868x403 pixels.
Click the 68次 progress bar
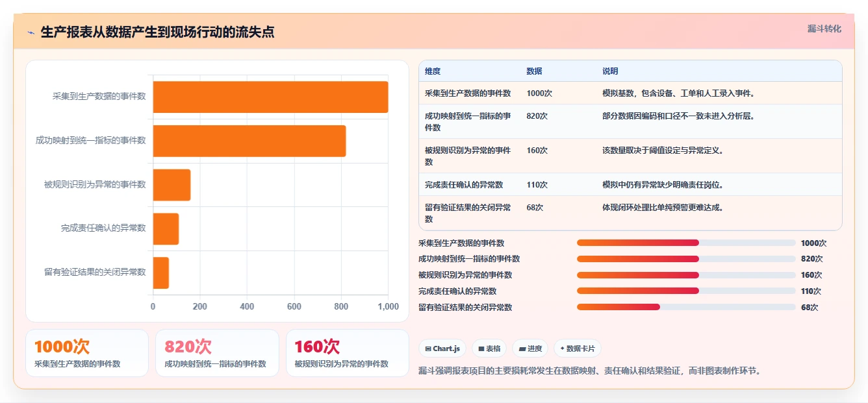pyautogui.click(x=686, y=308)
